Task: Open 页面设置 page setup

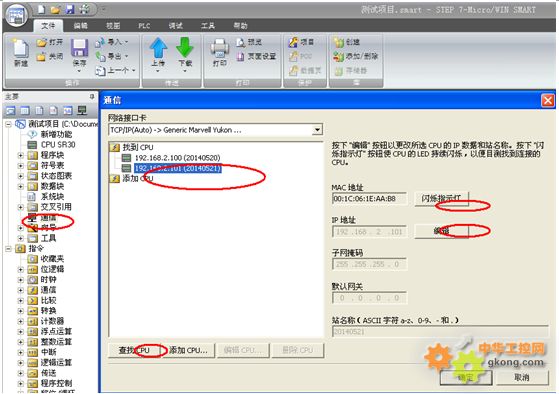Action: click(256, 56)
